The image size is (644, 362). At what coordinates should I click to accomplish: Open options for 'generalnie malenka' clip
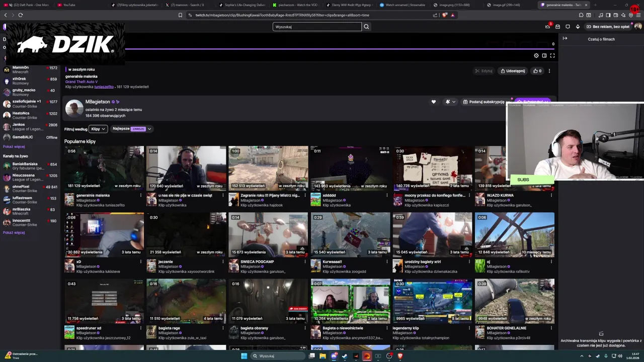tap(141, 196)
